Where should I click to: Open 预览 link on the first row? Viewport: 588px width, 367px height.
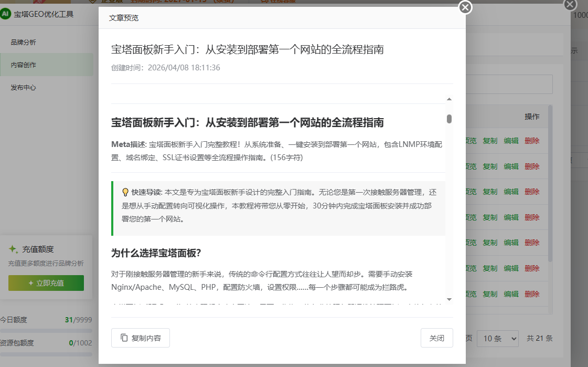point(468,140)
